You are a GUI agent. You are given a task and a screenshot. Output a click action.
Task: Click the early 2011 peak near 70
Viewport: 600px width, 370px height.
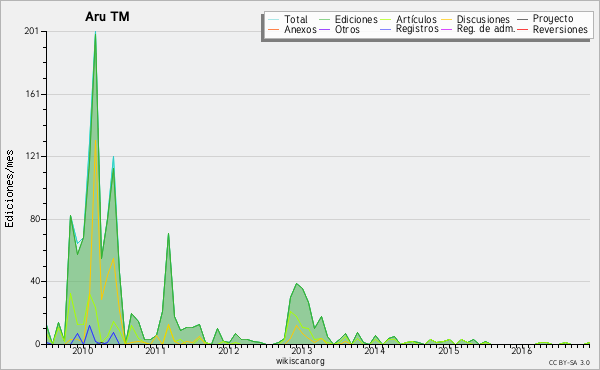click(168, 233)
